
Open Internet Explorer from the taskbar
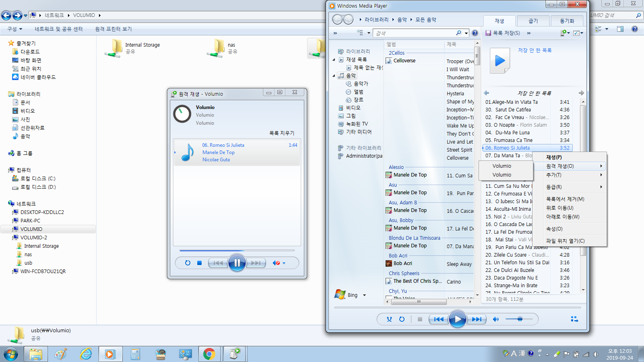click(x=86, y=354)
